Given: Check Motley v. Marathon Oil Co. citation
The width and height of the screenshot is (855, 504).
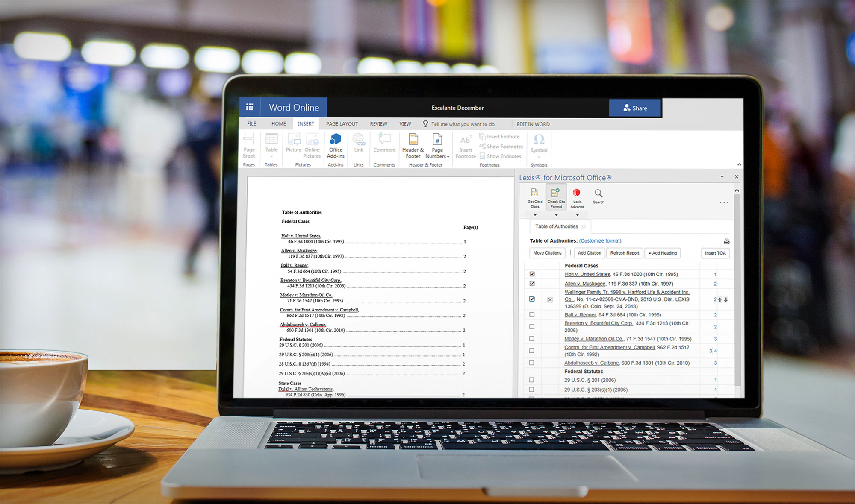Looking at the screenshot, I should [x=532, y=338].
